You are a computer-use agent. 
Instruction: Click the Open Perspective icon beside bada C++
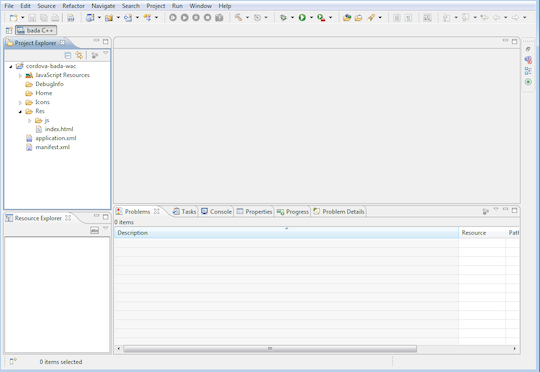[x=9, y=30]
